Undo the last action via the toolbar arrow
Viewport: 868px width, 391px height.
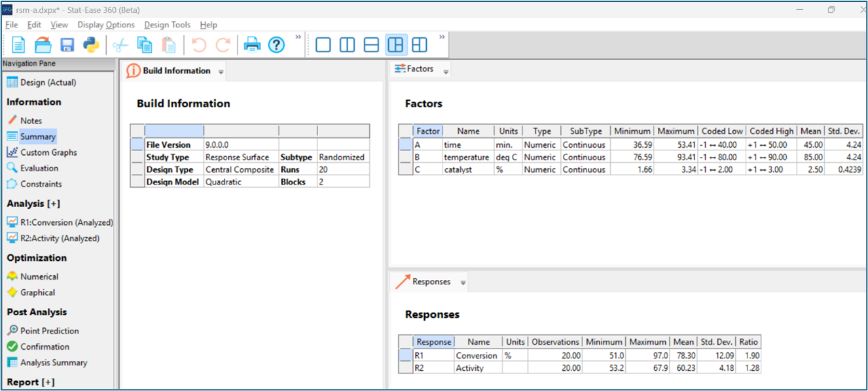point(198,45)
